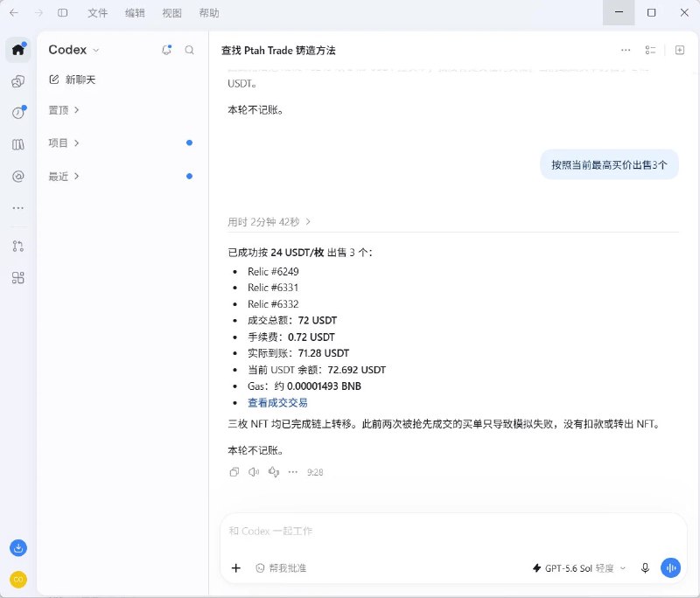
Task: Click the chat title 查找 Ptah Trade 铸造方法
Action: tap(278, 51)
